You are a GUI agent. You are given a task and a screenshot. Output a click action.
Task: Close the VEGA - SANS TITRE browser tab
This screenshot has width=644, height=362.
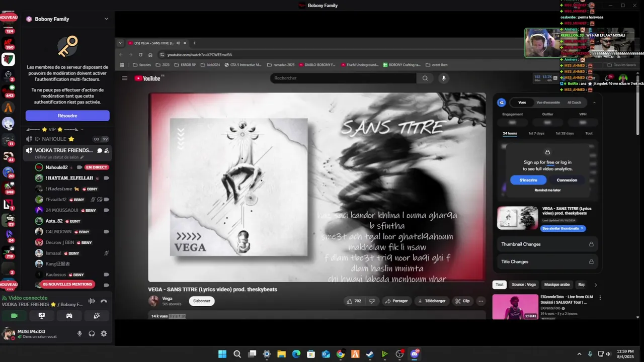(x=185, y=43)
